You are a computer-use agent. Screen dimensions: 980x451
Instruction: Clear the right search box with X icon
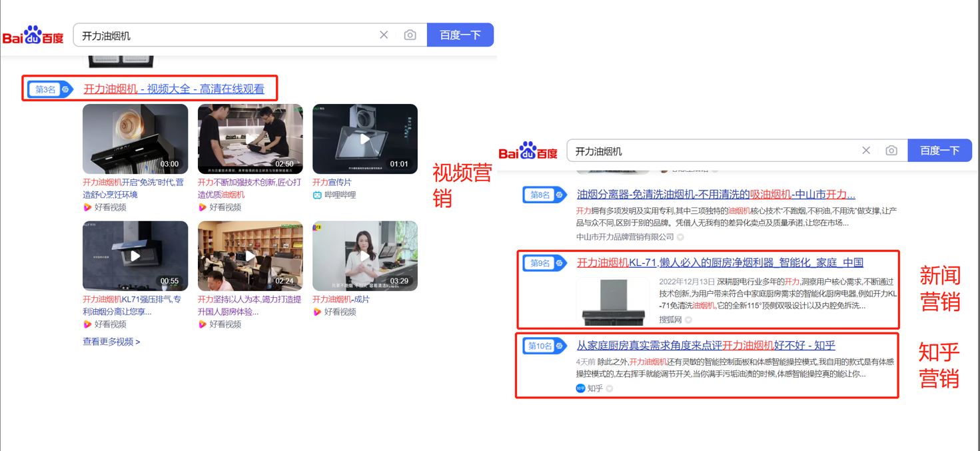point(866,151)
